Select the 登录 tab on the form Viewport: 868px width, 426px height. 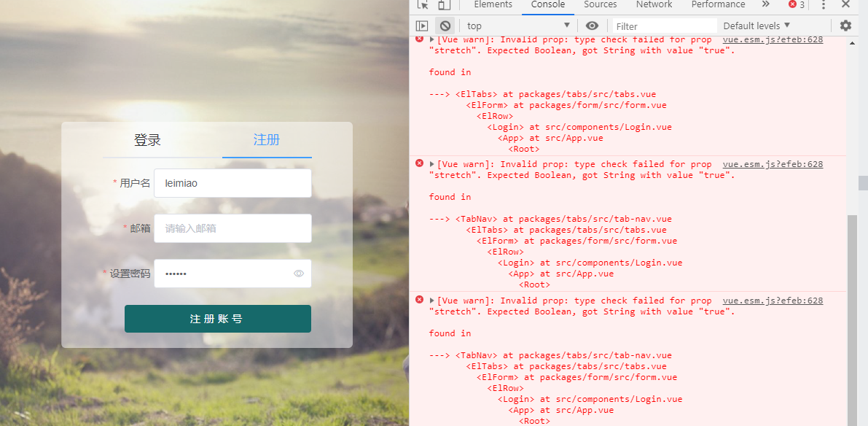[147, 140]
